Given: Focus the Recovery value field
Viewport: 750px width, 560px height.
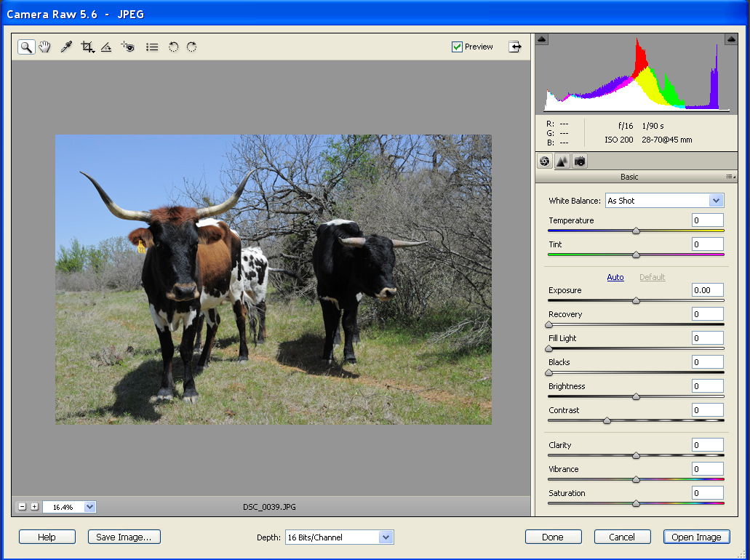Looking at the screenshot, I should coord(707,313).
